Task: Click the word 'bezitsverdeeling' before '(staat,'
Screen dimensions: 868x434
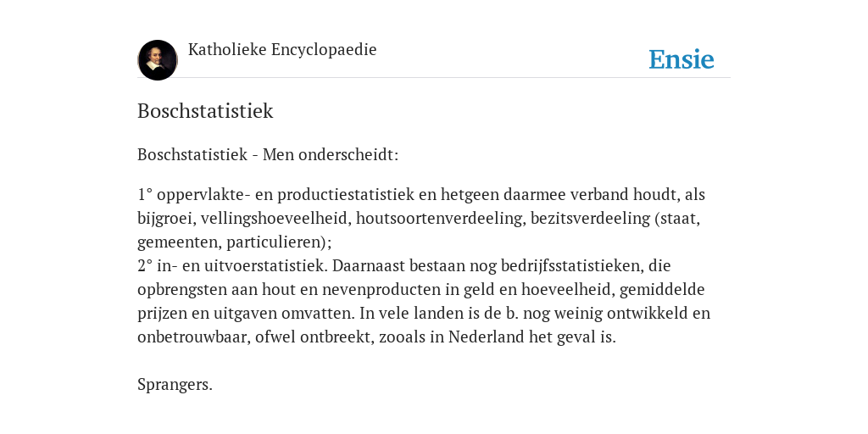Action: point(591,218)
